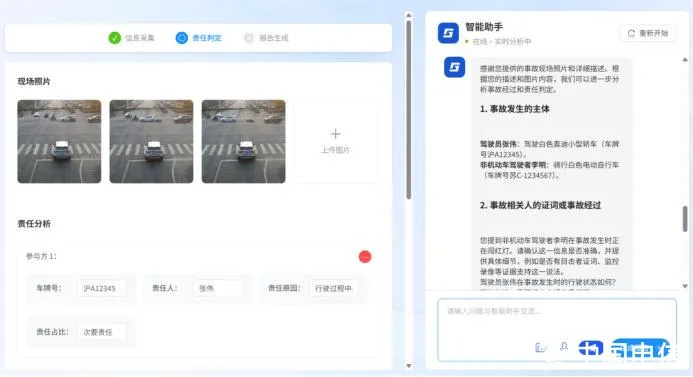693x377 pixels.
Task: Go to the 报告生成 step
Action: tap(266, 38)
